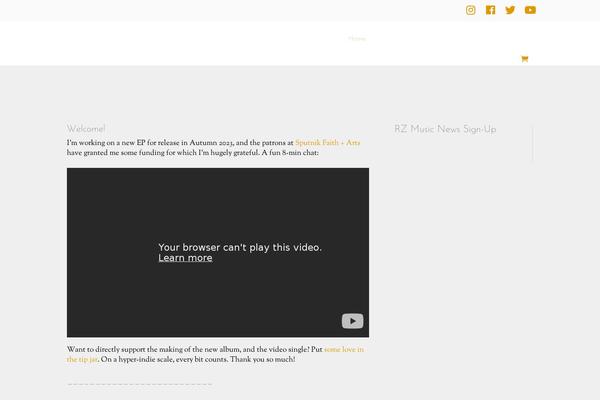The image size is (600, 400).
Task: Follow the Sputnik Faith + Arts link
Action: coord(328,143)
